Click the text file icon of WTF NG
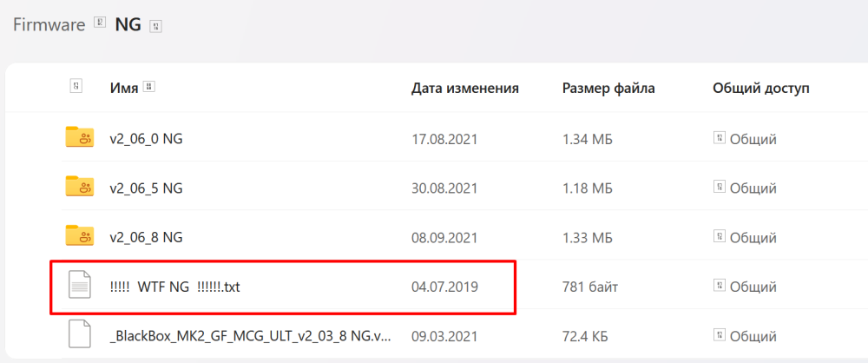This screenshot has height=363, width=868. coord(80,285)
